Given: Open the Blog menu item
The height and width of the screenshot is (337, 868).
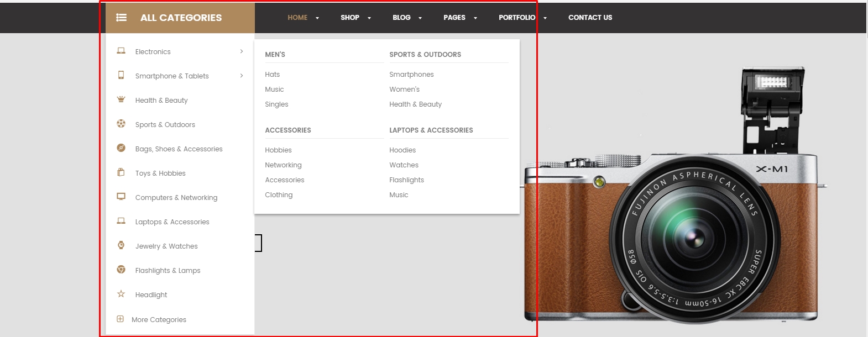Looking at the screenshot, I should (x=401, y=18).
